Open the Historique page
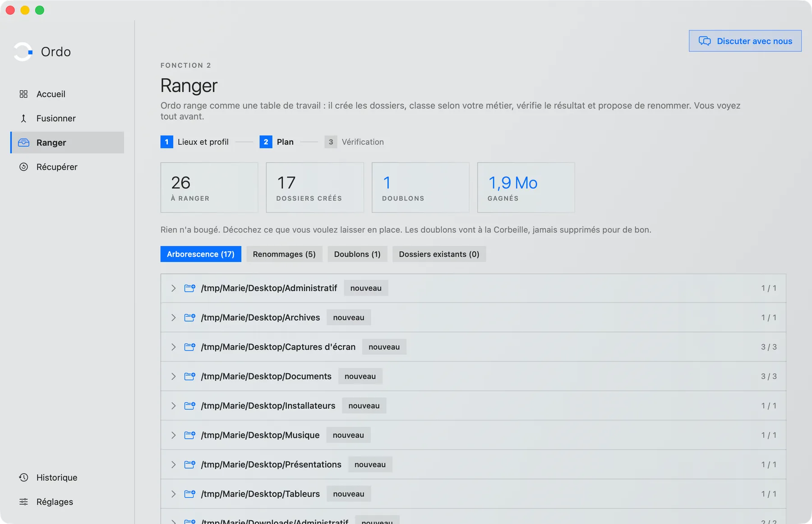The width and height of the screenshot is (812, 524). click(67, 477)
